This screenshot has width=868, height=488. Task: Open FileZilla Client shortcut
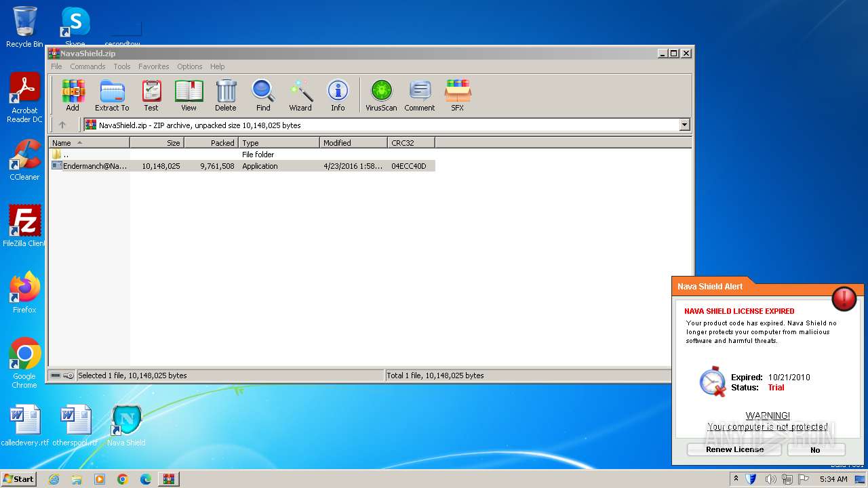[x=24, y=226]
